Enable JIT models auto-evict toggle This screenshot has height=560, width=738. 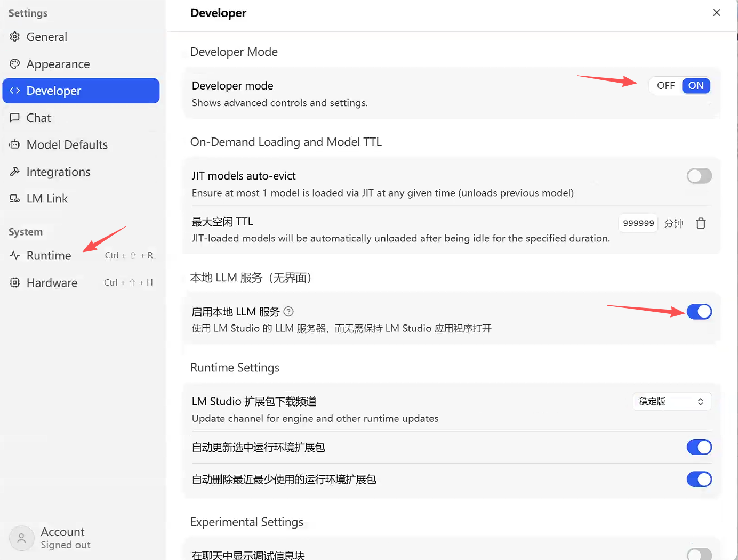tap(699, 176)
